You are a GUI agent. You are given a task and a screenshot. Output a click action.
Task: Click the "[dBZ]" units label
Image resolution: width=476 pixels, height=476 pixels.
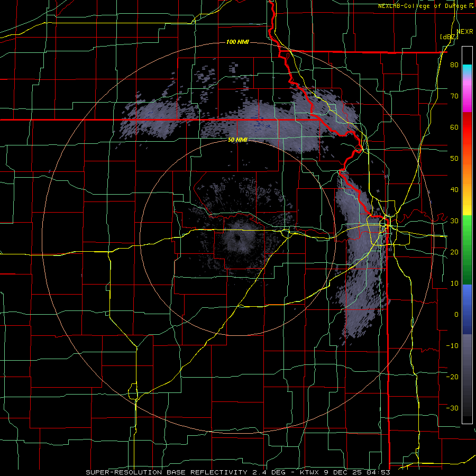tap(449, 36)
